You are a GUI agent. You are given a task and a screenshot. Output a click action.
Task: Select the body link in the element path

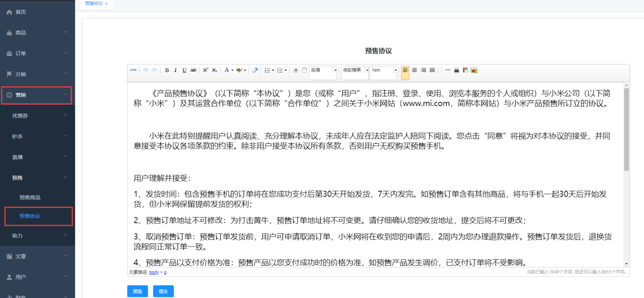pyautogui.click(x=154, y=272)
